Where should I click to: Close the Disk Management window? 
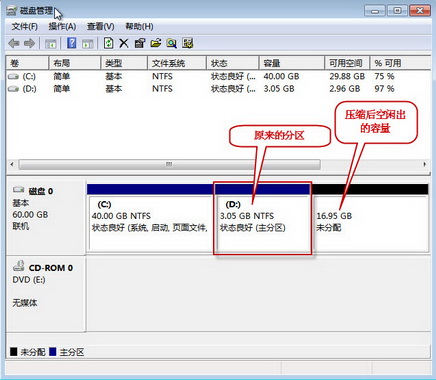tap(420, 11)
